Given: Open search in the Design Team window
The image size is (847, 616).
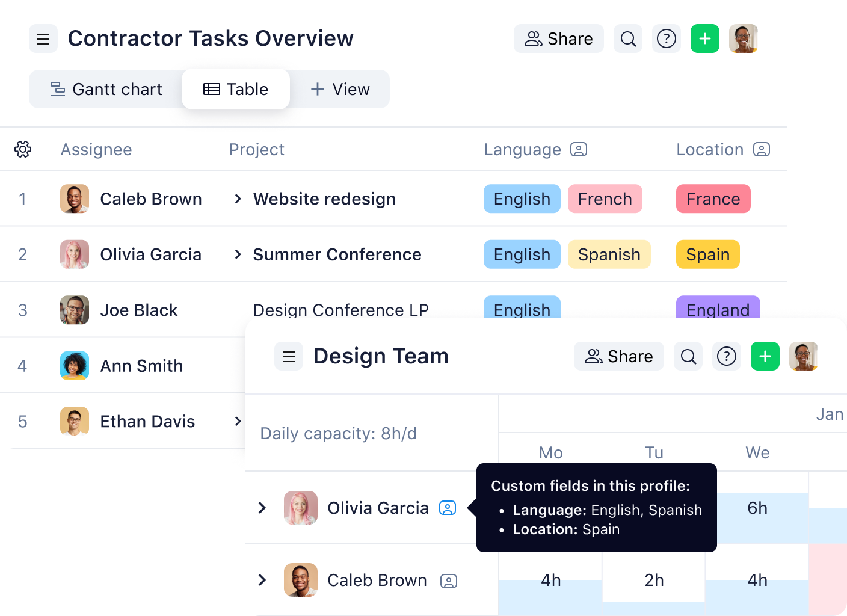Looking at the screenshot, I should pyautogui.click(x=688, y=356).
